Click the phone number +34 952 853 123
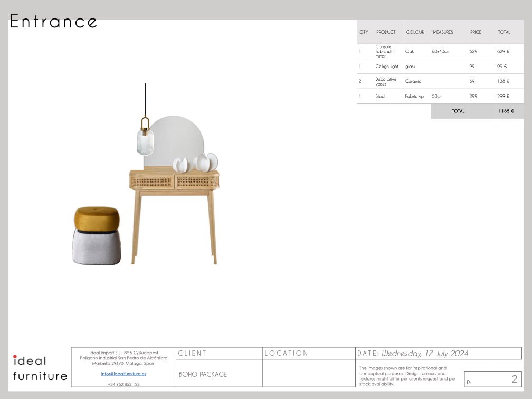The height and width of the screenshot is (399, 532). [x=123, y=384]
